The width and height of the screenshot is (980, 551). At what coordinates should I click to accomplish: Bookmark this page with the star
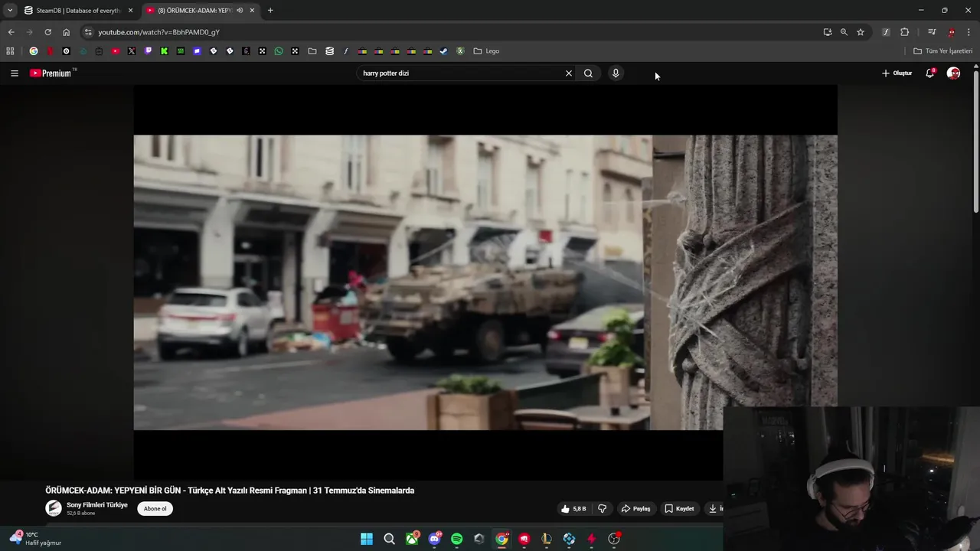(x=861, y=32)
